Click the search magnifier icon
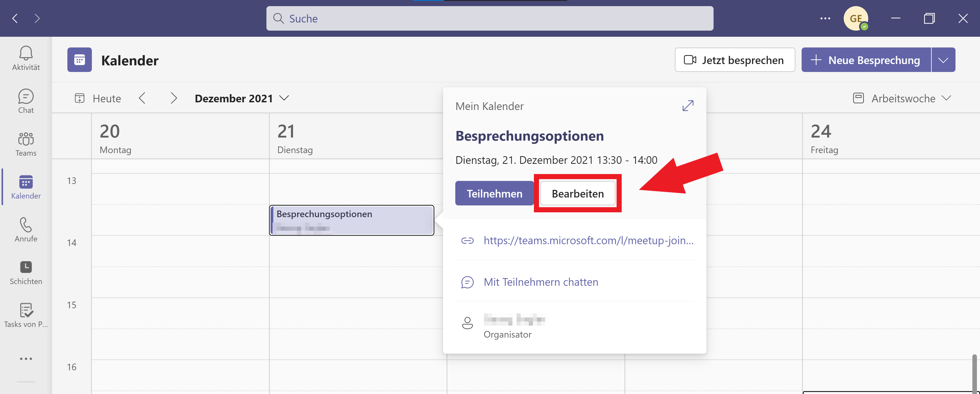The height and width of the screenshot is (394, 980). click(278, 18)
